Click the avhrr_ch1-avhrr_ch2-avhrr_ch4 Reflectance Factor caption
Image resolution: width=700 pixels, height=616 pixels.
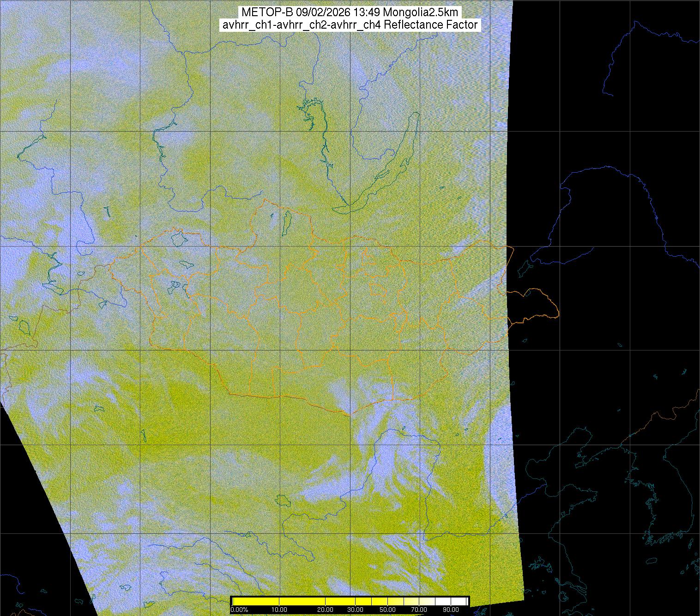coord(350,25)
